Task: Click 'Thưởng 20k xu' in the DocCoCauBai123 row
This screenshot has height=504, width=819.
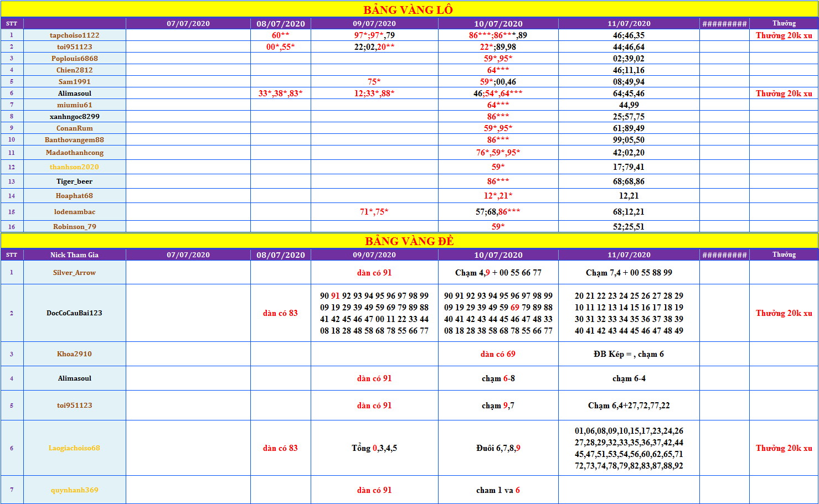Action: pos(784,313)
